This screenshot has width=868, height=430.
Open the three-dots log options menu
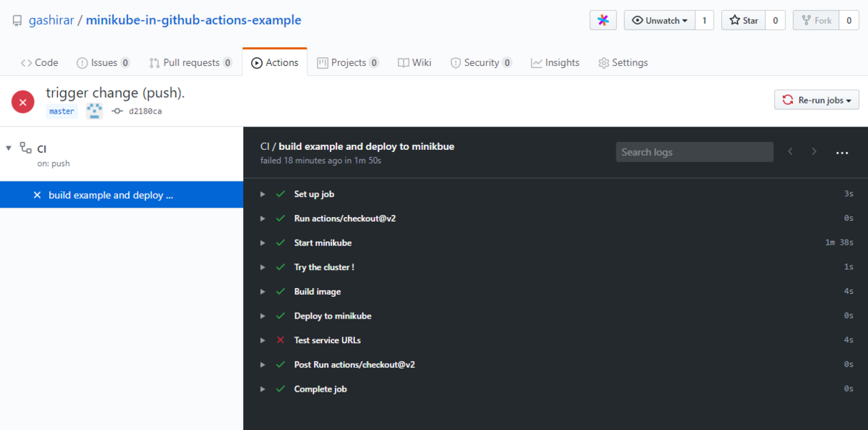(842, 153)
